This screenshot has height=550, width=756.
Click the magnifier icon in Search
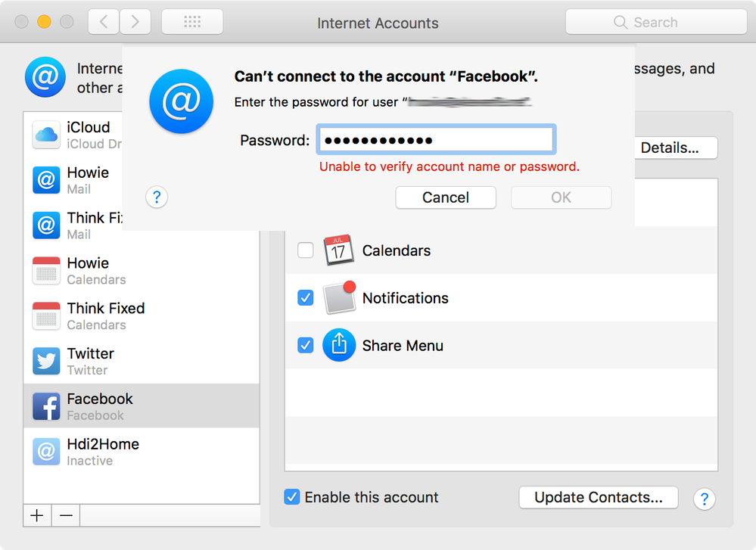point(621,22)
